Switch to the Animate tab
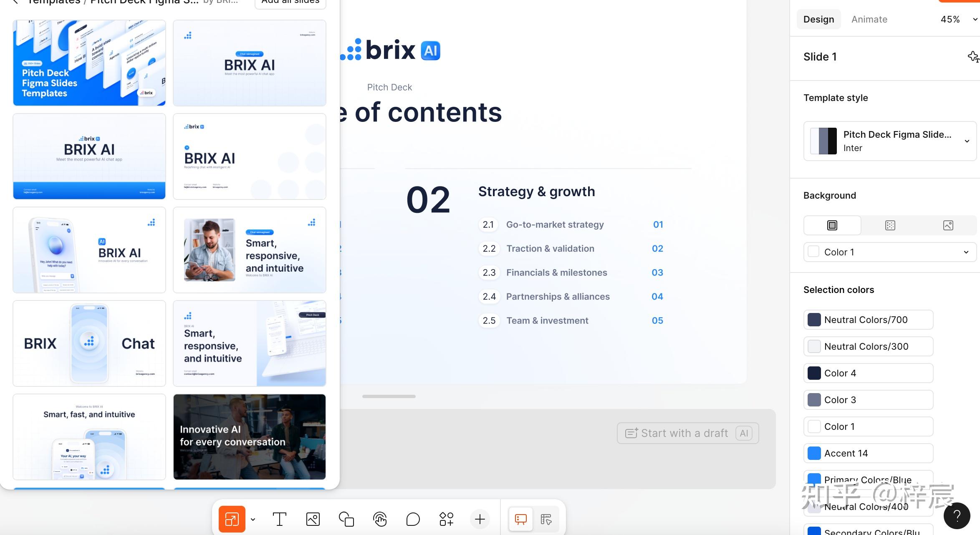Viewport: 980px width, 535px height. 869,19
